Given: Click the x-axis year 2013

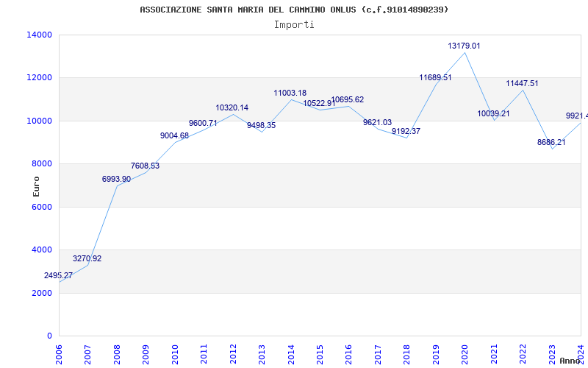Looking at the screenshot, I should point(262,354).
